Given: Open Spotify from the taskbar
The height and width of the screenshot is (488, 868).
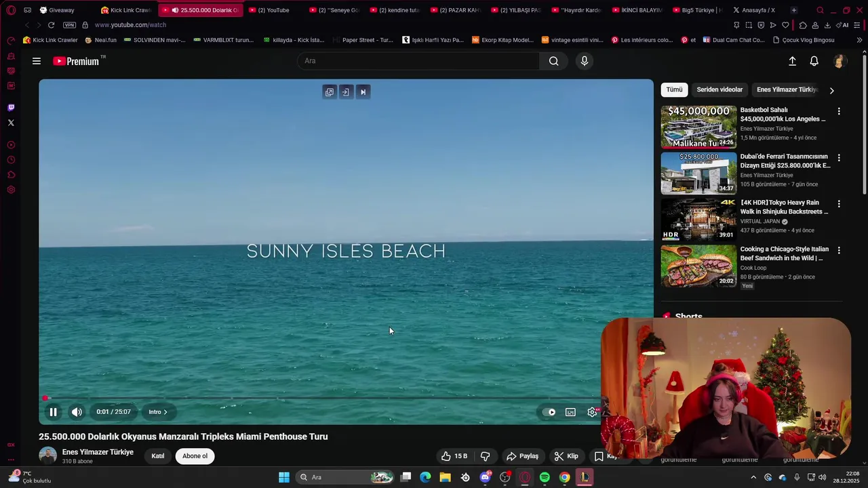Looking at the screenshot, I should (x=545, y=477).
